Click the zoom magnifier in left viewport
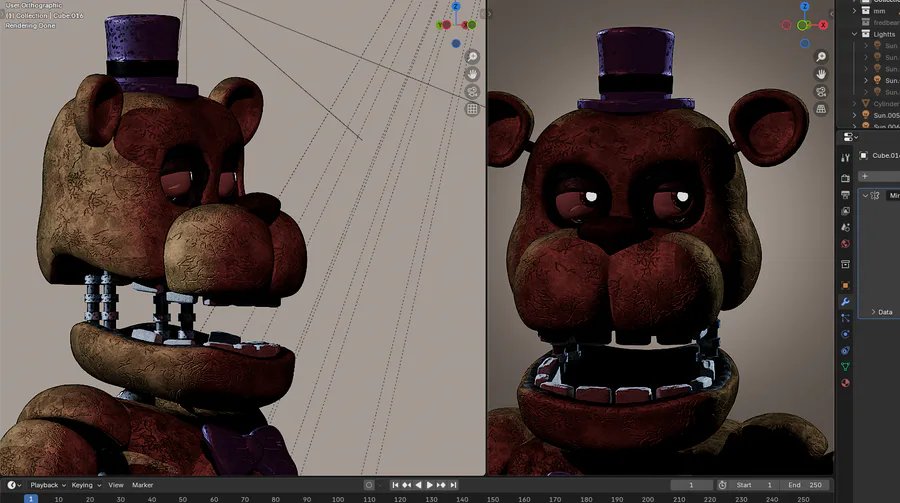 pos(472,56)
